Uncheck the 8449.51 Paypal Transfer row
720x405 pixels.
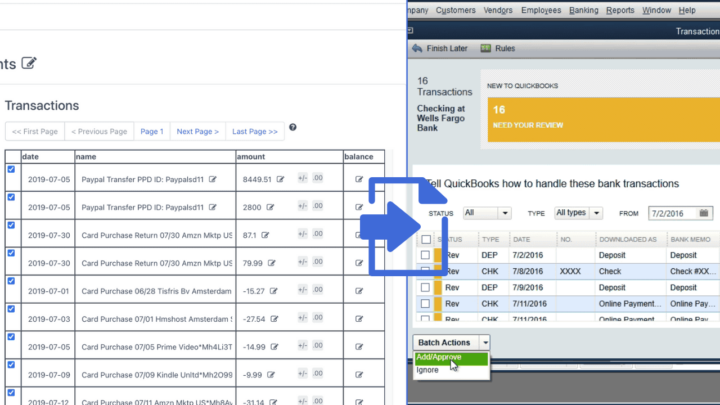click(11, 169)
